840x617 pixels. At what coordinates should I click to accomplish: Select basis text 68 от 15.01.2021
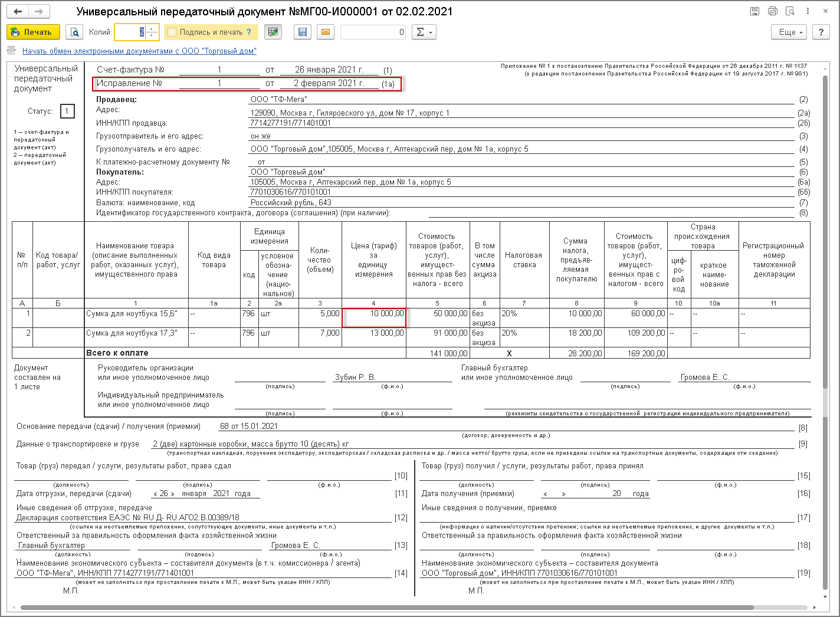tap(249, 426)
